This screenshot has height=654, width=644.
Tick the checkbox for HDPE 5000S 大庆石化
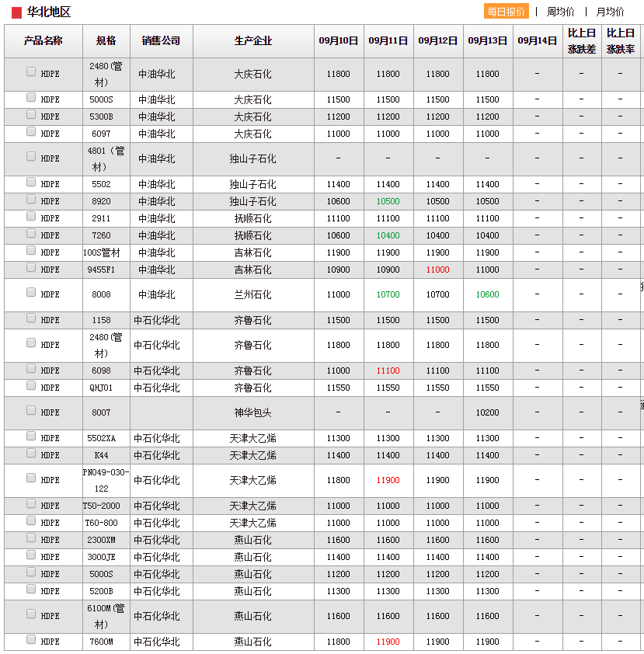[31, 97]
